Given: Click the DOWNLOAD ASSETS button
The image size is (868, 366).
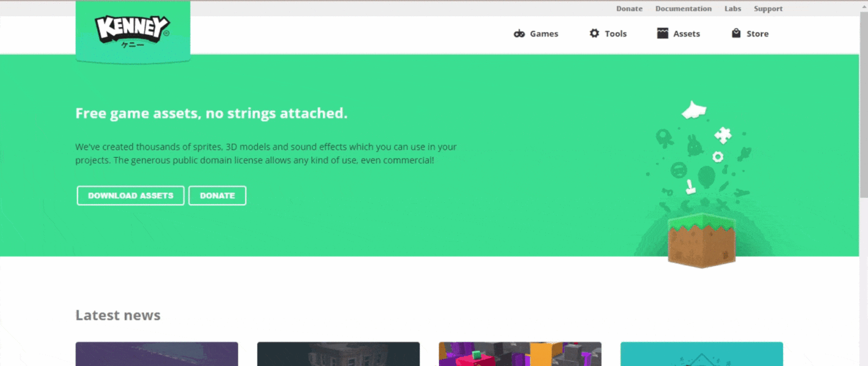Looking at the screenshot, I should click(x=131, y=196).
